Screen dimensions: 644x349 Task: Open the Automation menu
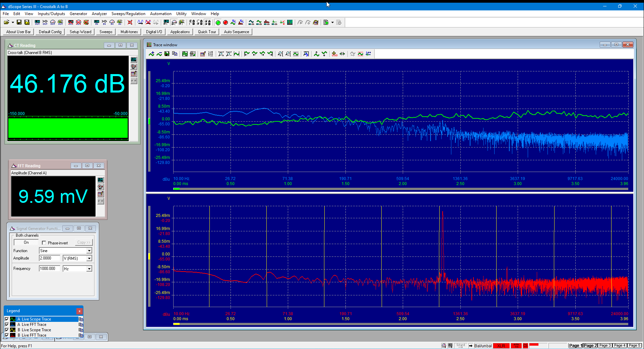(161, 14)
